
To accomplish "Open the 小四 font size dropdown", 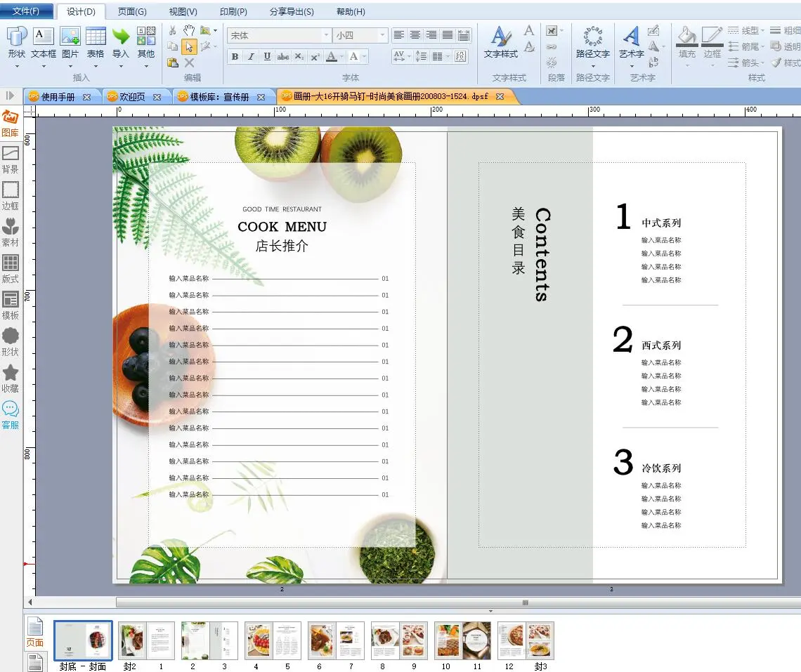I will pyautogui.click(x=382, y=35).
